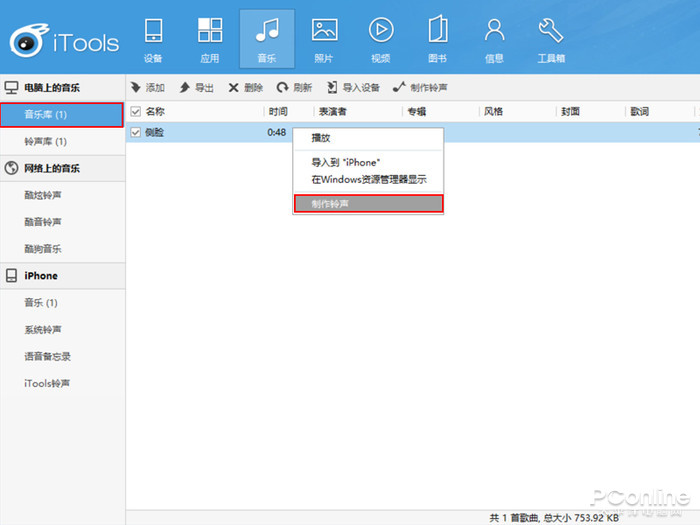Screen dimensions: 700x525
Task: Open the 照片 photos section
Action: pyautogui.click(x=324, y=40)
